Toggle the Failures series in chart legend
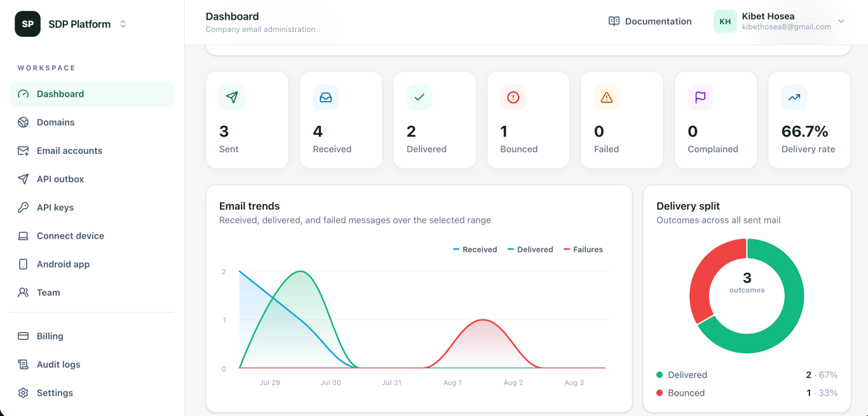Viewport: 868px width, 416px height. [583, 249]
